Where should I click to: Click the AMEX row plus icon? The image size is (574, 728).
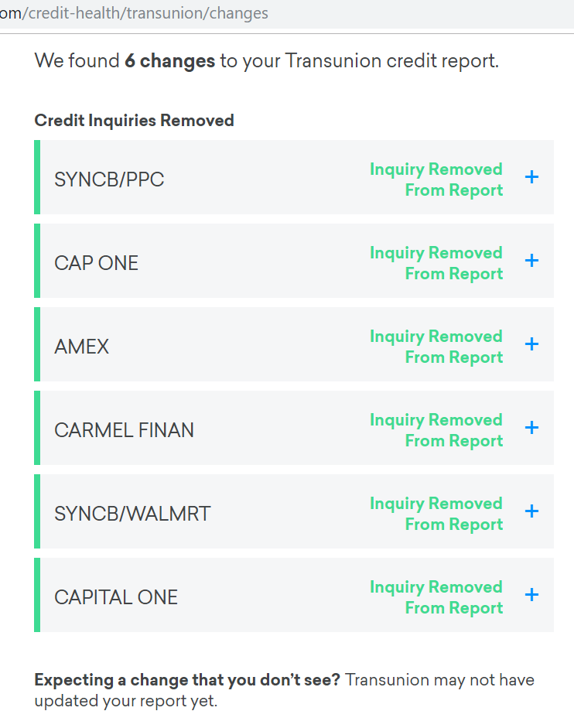pos(531,344)
